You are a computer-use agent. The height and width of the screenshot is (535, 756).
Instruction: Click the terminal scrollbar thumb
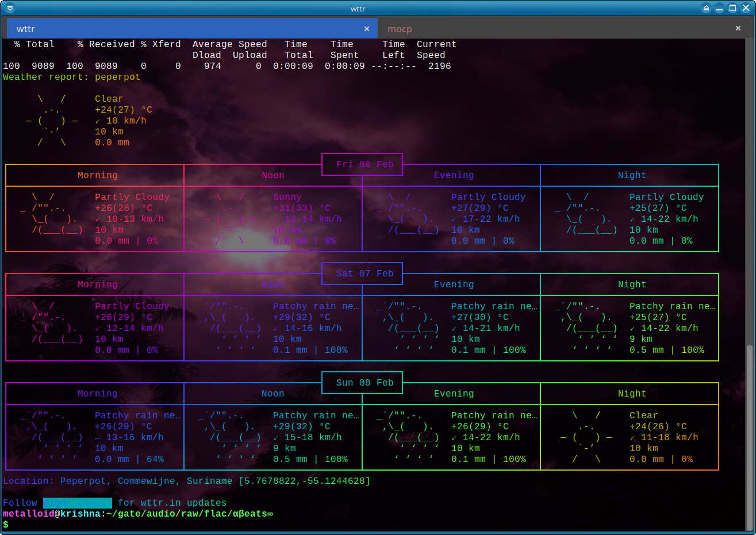749,437
